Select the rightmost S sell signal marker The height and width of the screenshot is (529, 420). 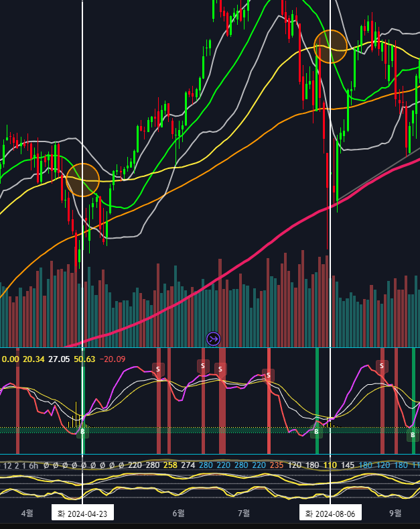(382, 366)
